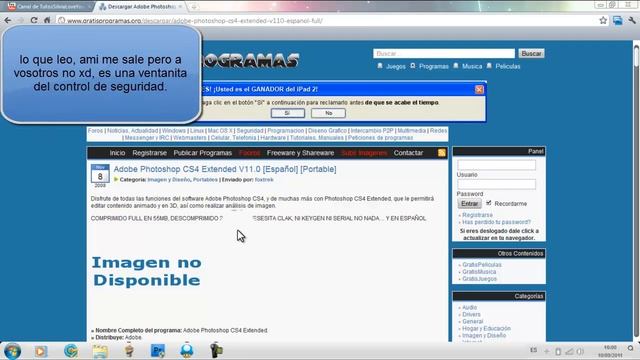640x360 pixels.
Task: Follow the Musica link under search
Action: click(x=472, y=66)
